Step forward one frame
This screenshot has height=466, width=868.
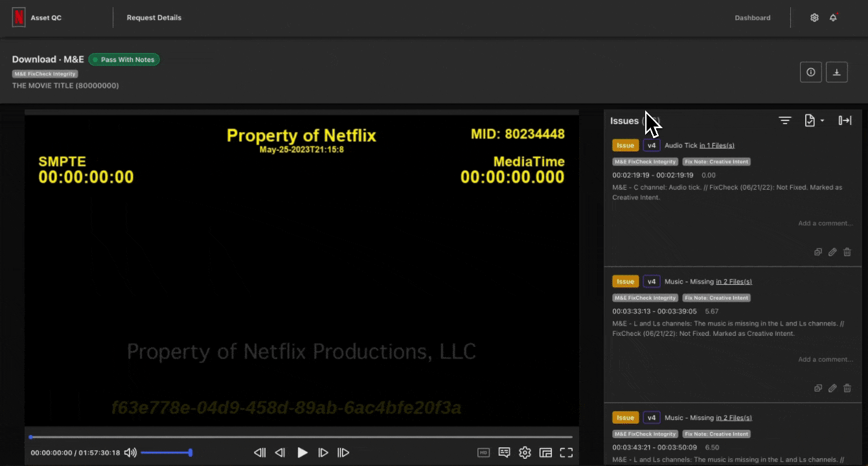[x=323, y=452]
